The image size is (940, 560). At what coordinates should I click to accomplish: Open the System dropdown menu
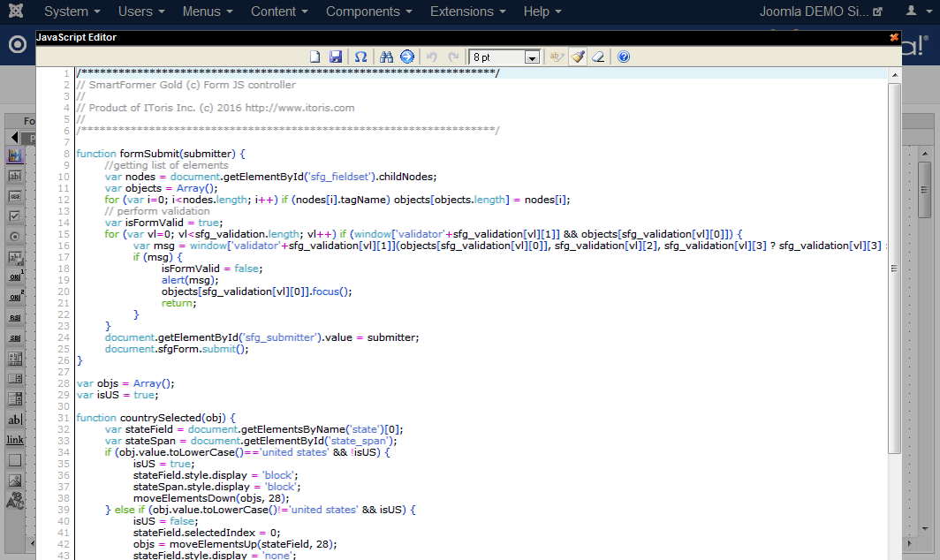72,11
